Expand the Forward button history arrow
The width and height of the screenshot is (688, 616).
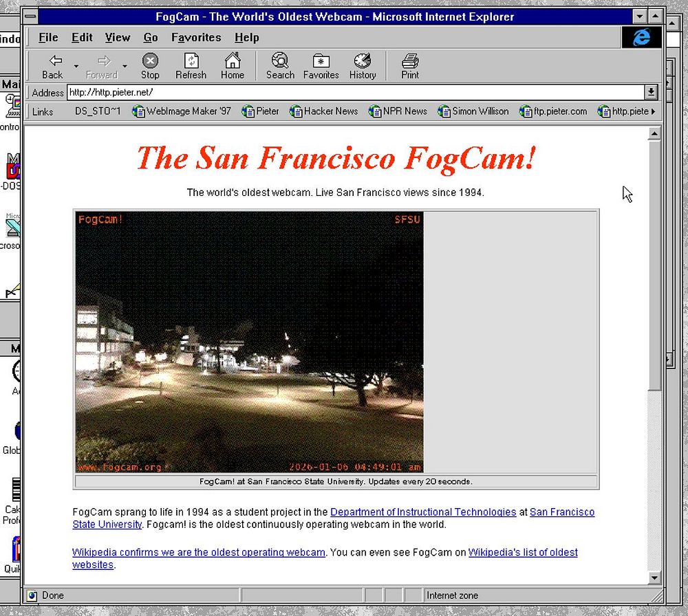[125, 66]
